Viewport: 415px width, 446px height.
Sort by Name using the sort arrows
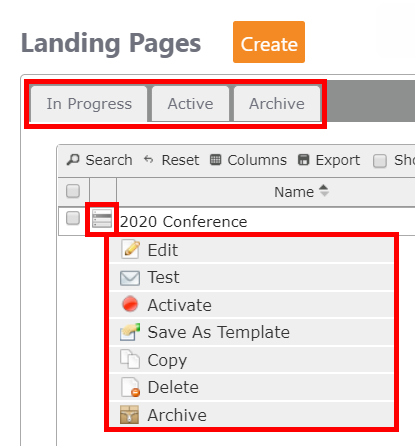tap(324, 191)
